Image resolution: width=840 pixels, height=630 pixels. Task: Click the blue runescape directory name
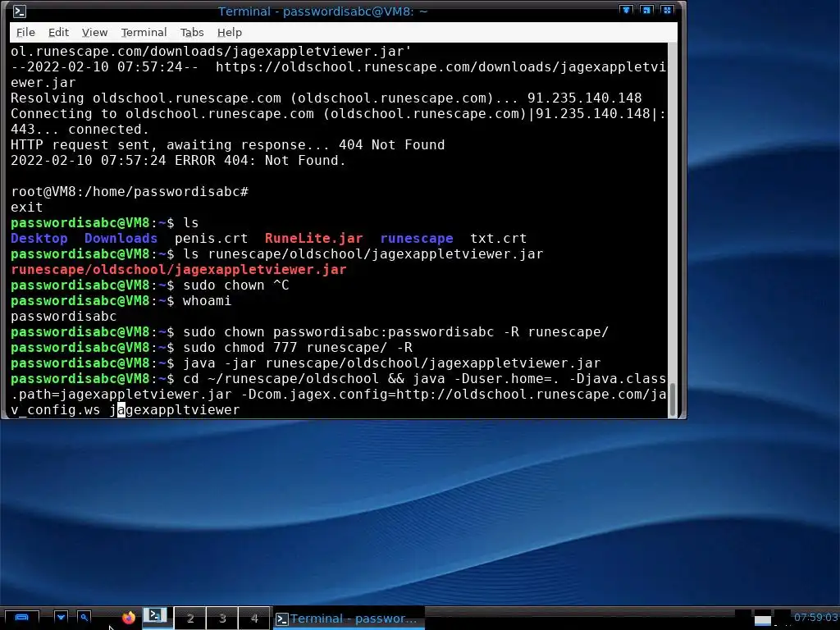click(417, 239)
